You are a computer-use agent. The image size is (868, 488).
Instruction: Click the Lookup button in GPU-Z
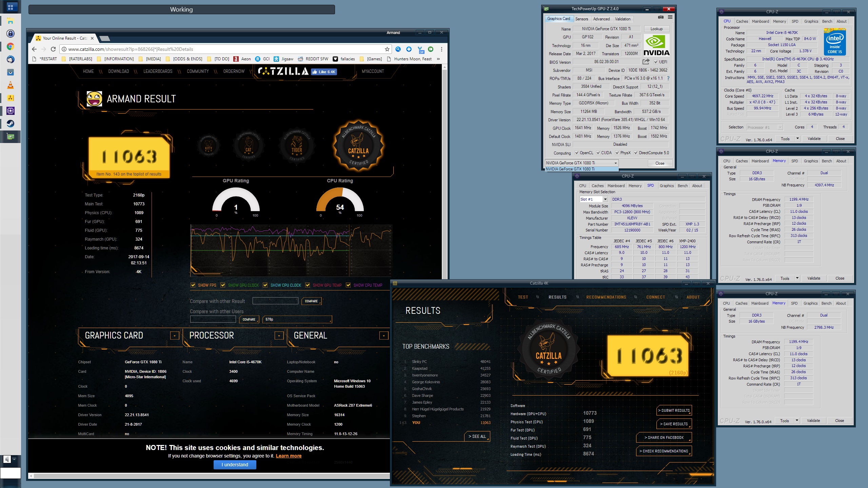[x=656, y=29]
